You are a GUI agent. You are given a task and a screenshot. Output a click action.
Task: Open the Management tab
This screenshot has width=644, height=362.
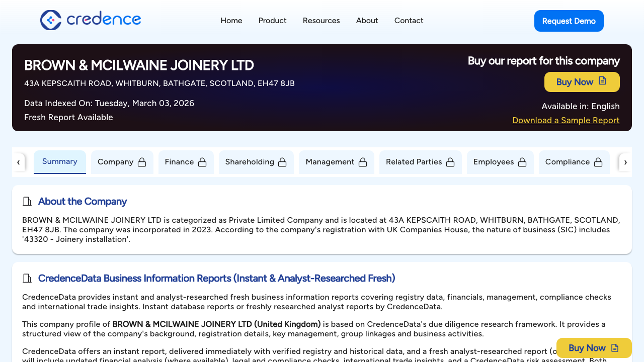point(330,162)
